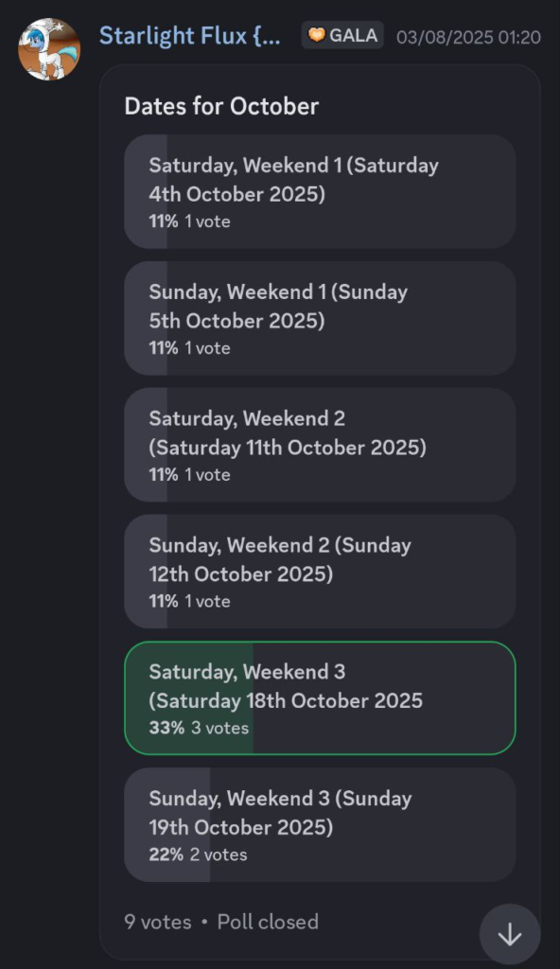Open '1 vote' list under Sunday 5th October
560x969 pixels.
pos(208,348)
